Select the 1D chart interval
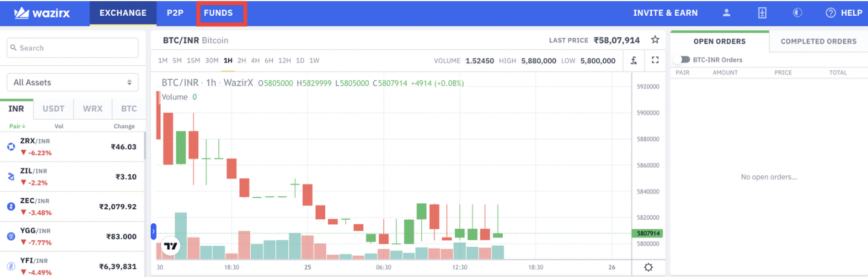Screen dimensions: 868x277 300,60
